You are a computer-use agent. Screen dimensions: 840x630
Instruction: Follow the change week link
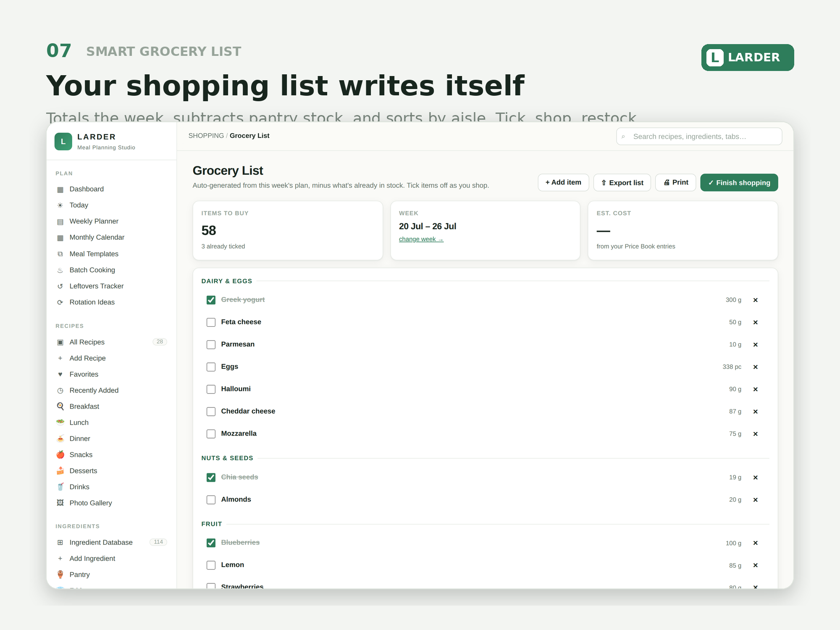(421, 239)
